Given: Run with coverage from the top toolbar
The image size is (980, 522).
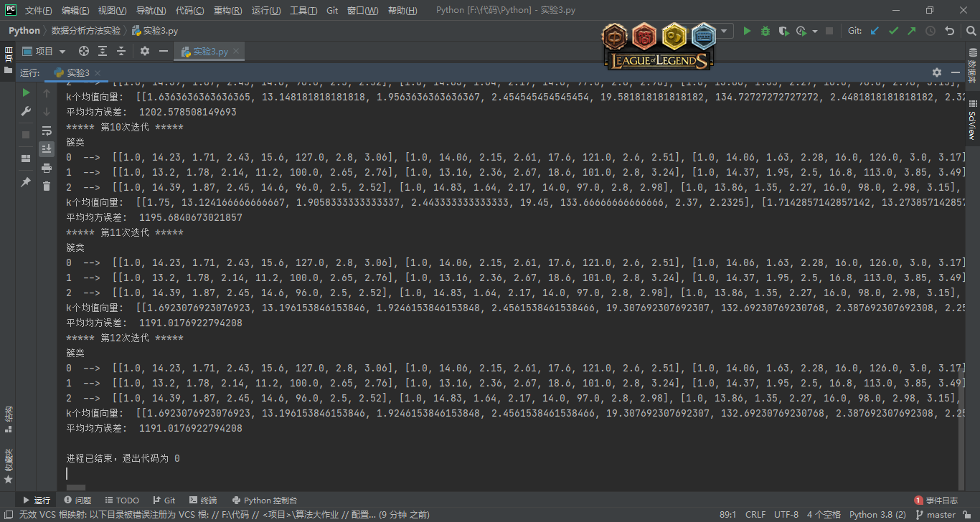Looking at the screenshot, I should 783,31.
